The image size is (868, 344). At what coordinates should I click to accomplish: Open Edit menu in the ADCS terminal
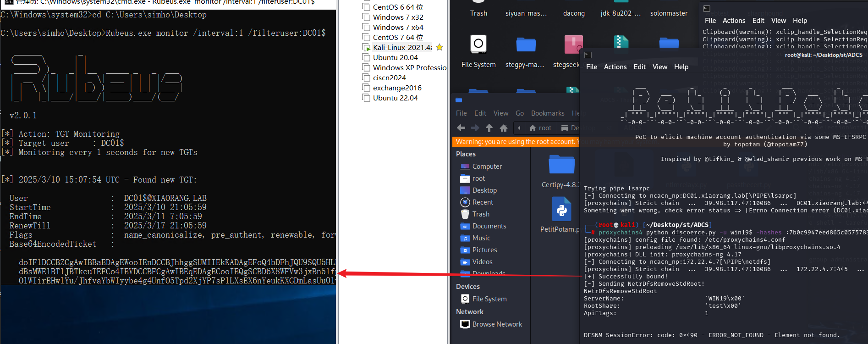(x=639, y=67)
